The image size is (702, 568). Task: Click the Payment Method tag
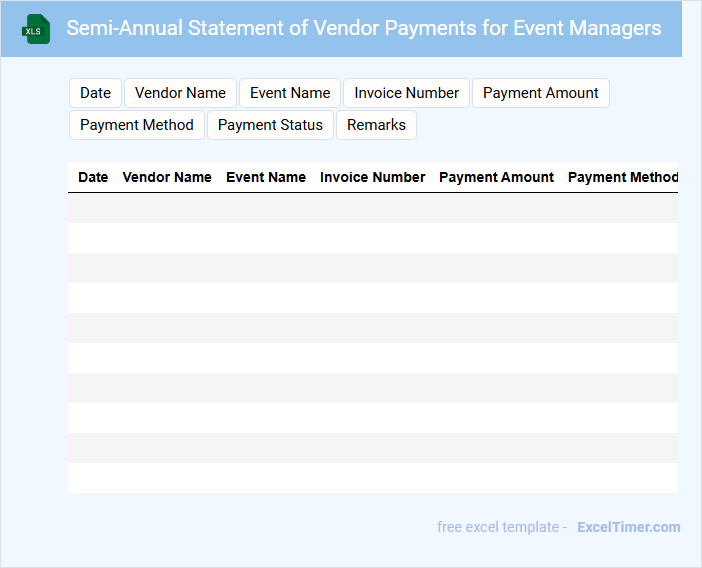(137, 125)
